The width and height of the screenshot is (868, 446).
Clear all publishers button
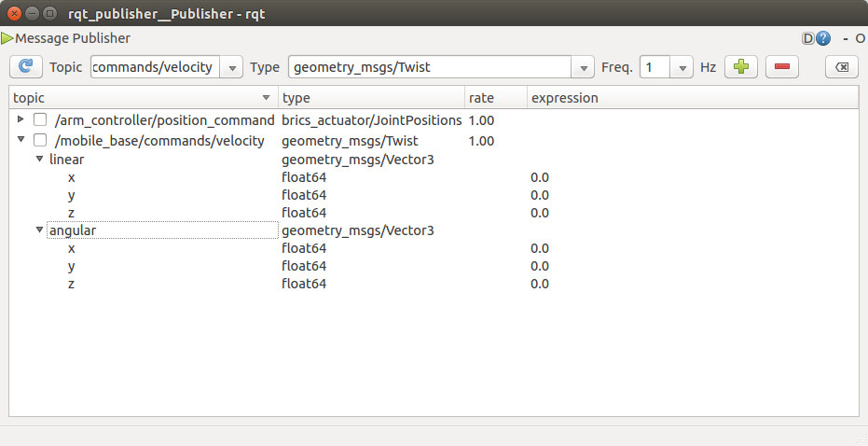pyautogui.click(x=842, y=67)
